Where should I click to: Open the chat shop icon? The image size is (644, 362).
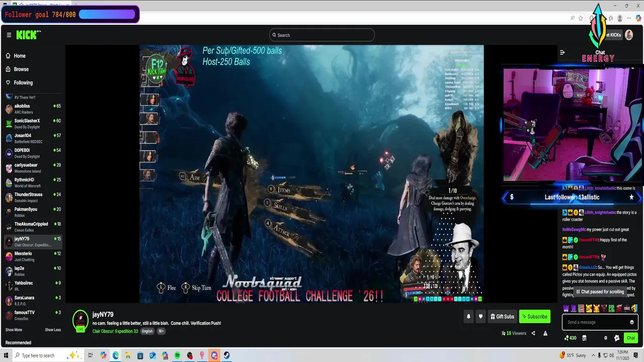click(584, 338)
